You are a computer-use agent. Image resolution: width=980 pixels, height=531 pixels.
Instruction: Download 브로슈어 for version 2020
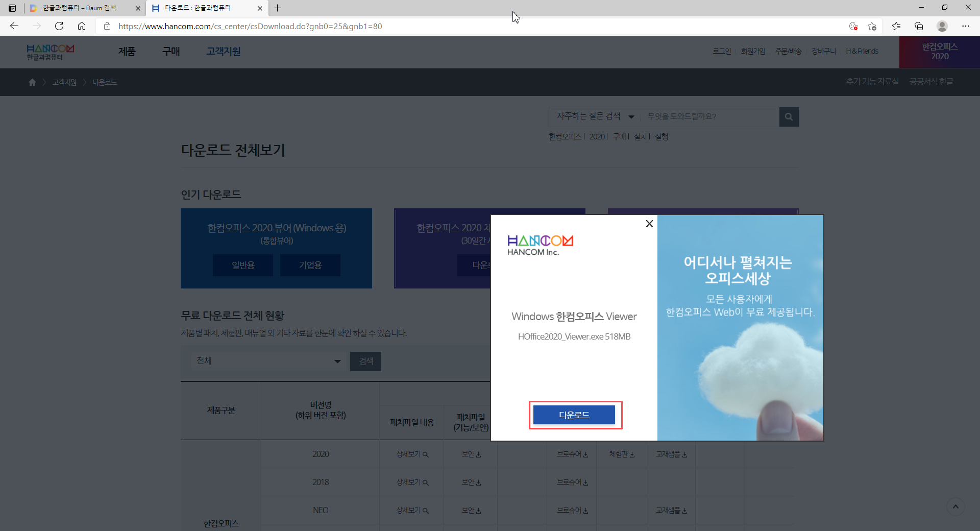(x=572, y=454)
